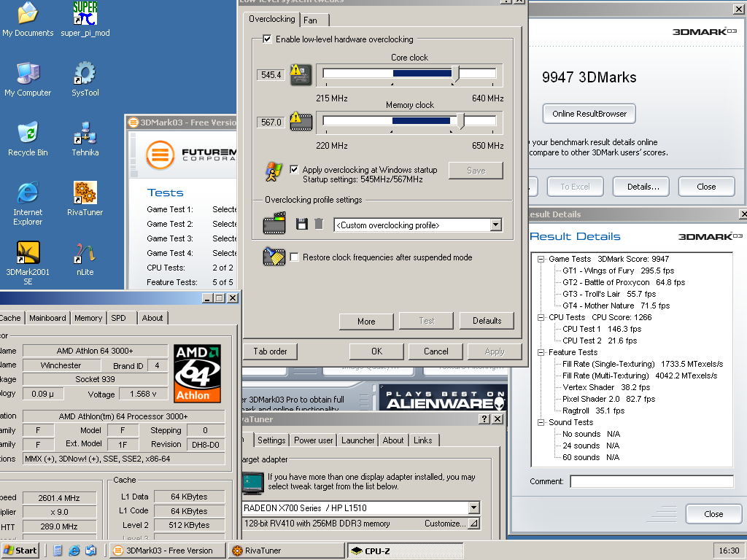747x560 pixels.
Task: Click the restore clock frequencies broom icon
Action: (x=274, y=257)
